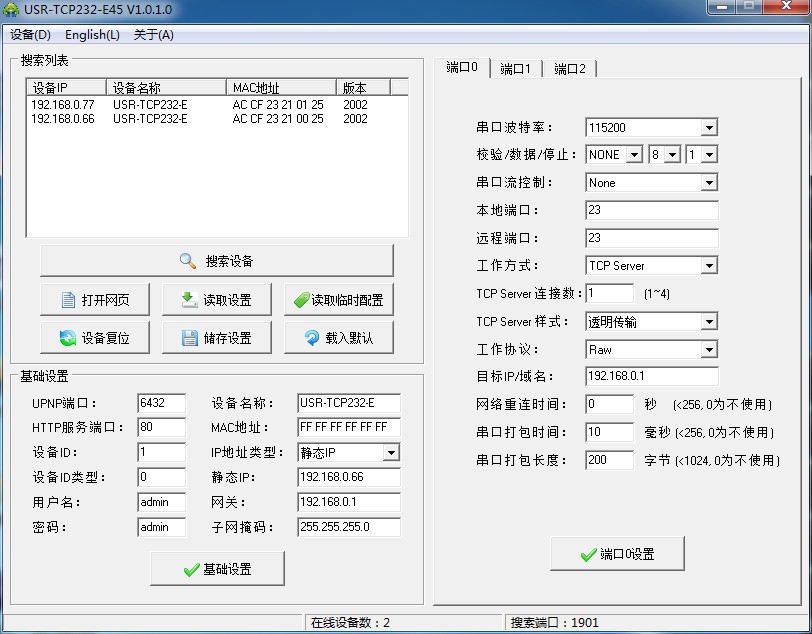Click the 目标IP/域名 input field

click(651, 377)
